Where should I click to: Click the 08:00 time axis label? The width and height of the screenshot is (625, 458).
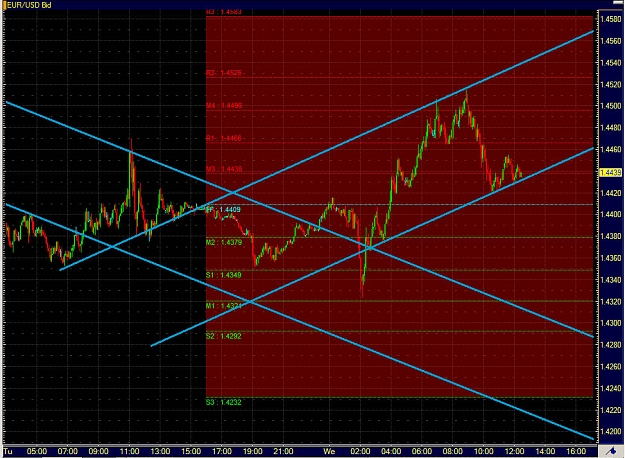452,451
